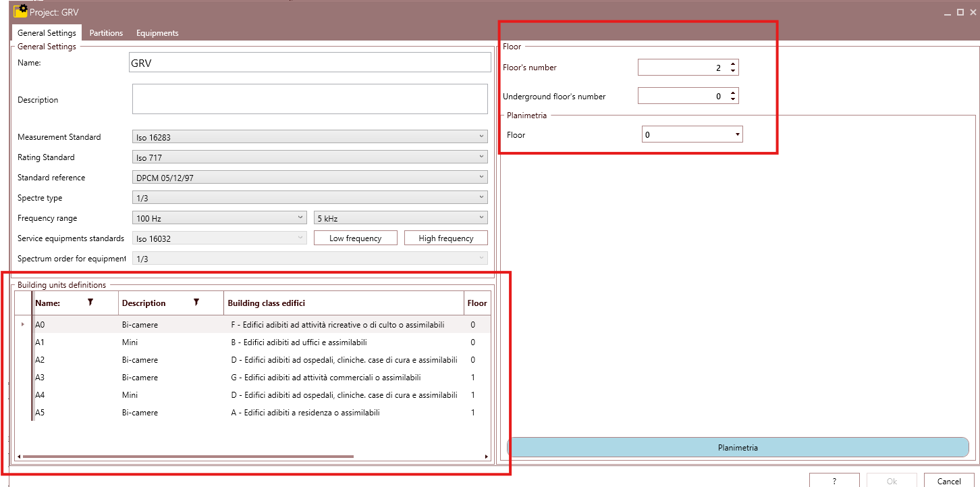Click the Low frequency button
This screenshot has height=487, width=980.
point(356,238)
